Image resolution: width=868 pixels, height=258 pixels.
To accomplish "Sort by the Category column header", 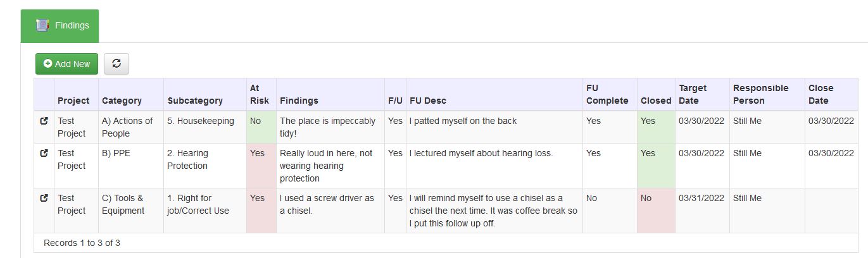I will pyautogui.click(x=122, y=101).
